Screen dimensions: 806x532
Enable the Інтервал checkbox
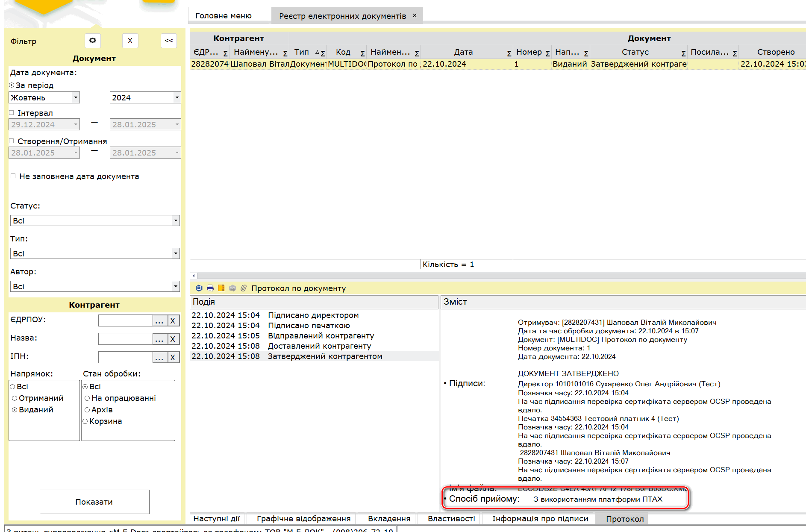(x=12, y=113)
